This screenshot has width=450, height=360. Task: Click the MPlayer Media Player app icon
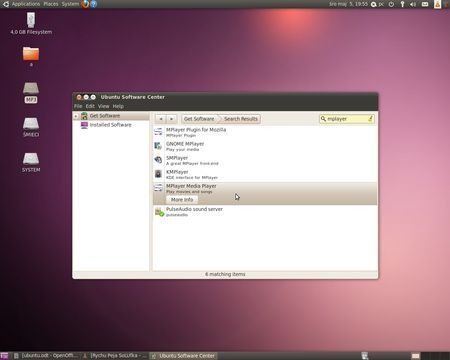[158, 188]
